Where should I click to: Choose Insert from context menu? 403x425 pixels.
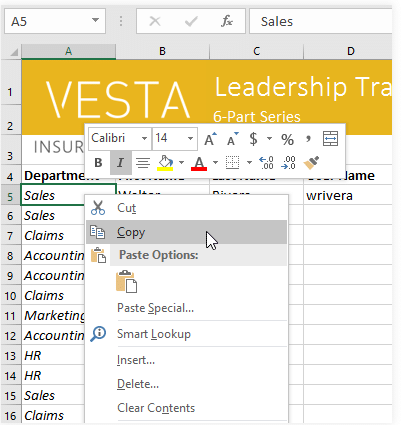[136, 360]
